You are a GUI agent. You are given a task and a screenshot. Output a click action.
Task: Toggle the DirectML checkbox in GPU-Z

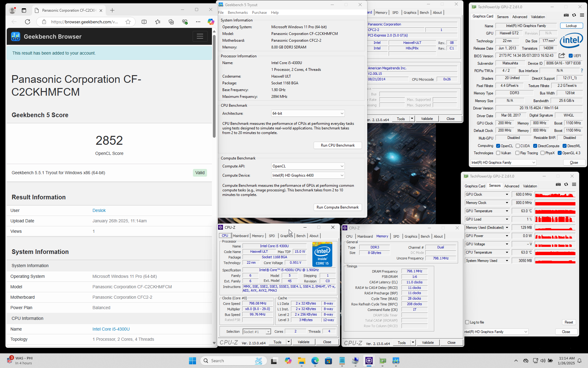[564, 146]
